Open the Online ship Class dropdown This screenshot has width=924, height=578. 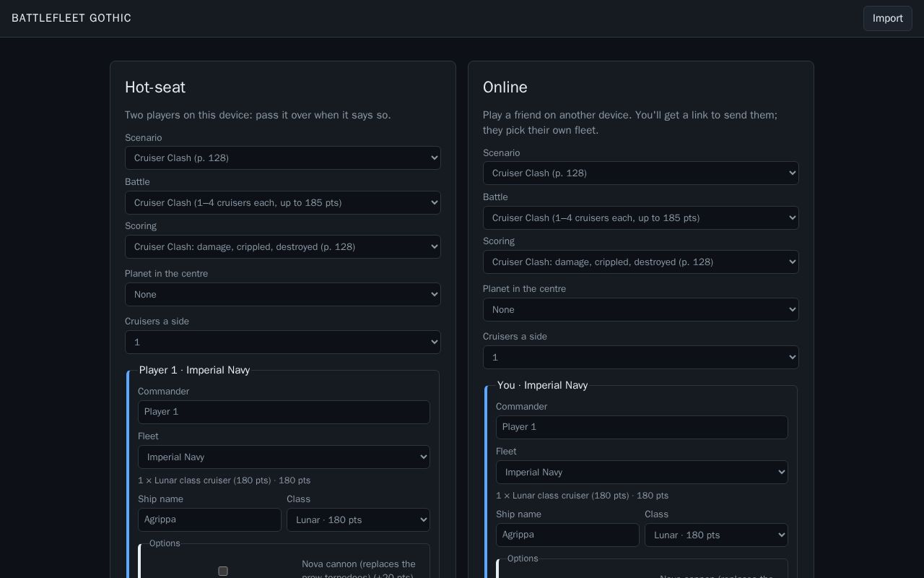[716, 535]
